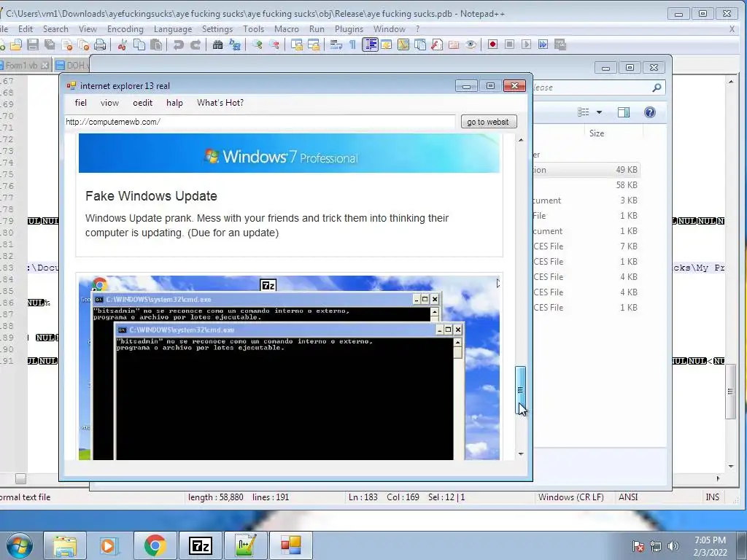This screenshot has width=747, height=560.
Task: Toggle Word Wrap in Notepad++ toolbar
Action: 336,44
